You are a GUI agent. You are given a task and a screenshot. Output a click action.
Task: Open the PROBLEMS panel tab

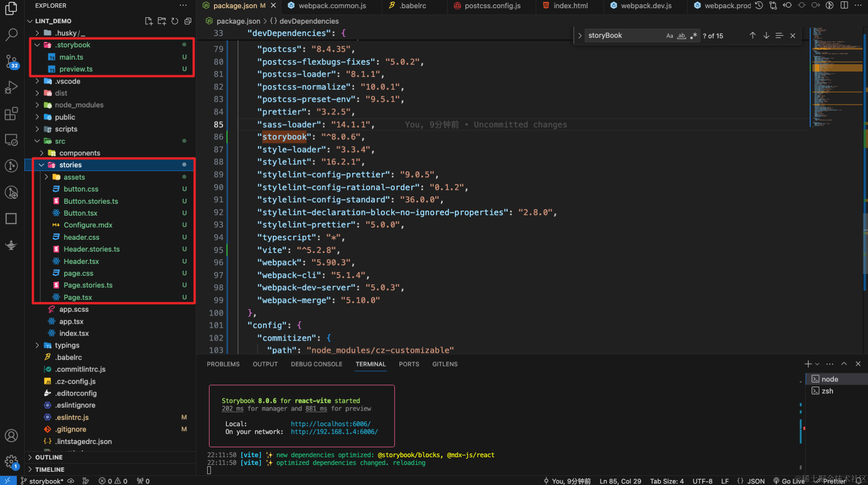[223, 364]
